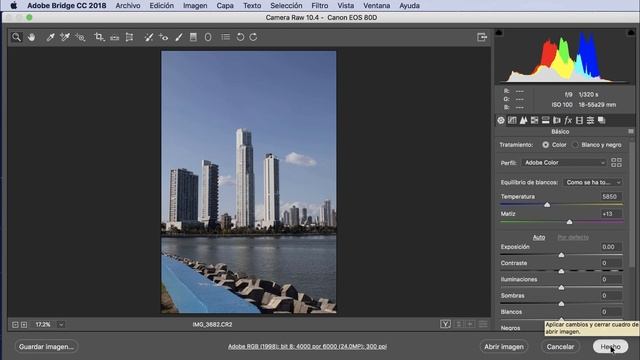Select the Crop tool

[x=99, y=37]
